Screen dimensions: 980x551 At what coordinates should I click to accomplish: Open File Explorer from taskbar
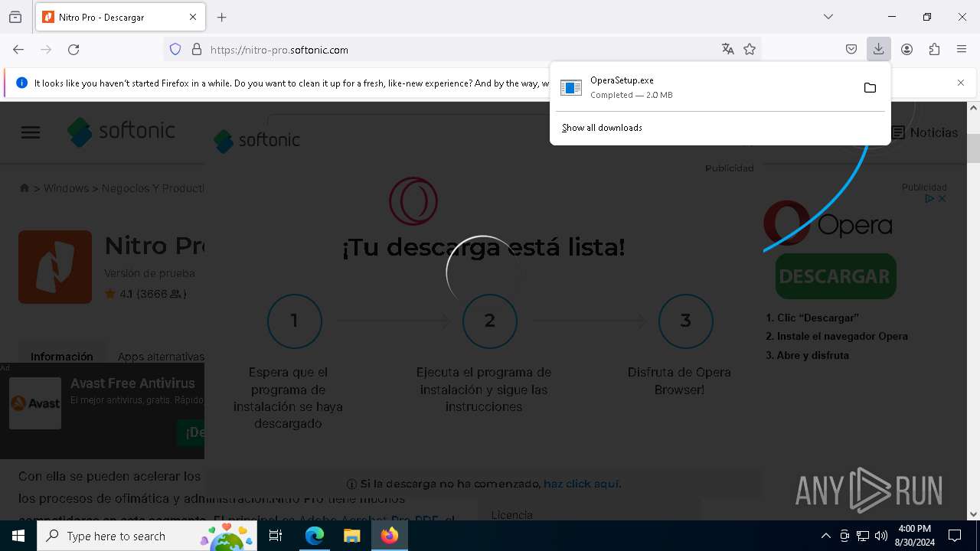[352, 536]
